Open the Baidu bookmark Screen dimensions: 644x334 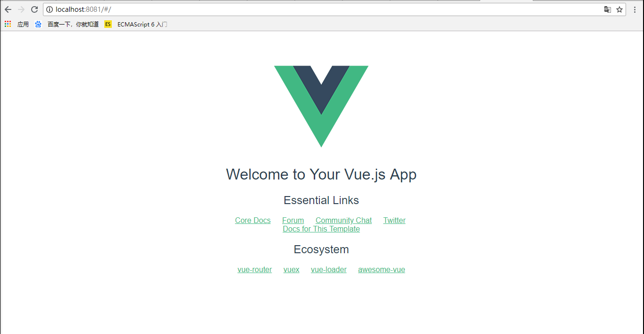click(x=67, y=24)
